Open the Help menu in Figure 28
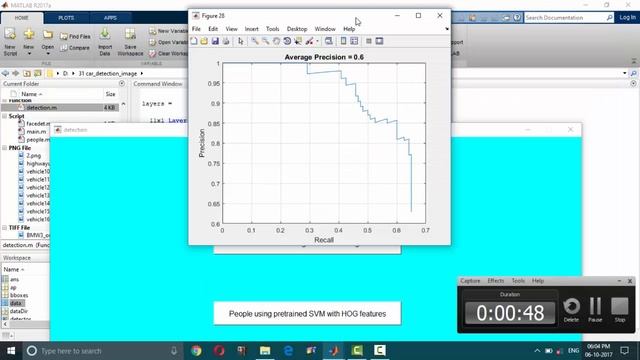 coord(349,29)
